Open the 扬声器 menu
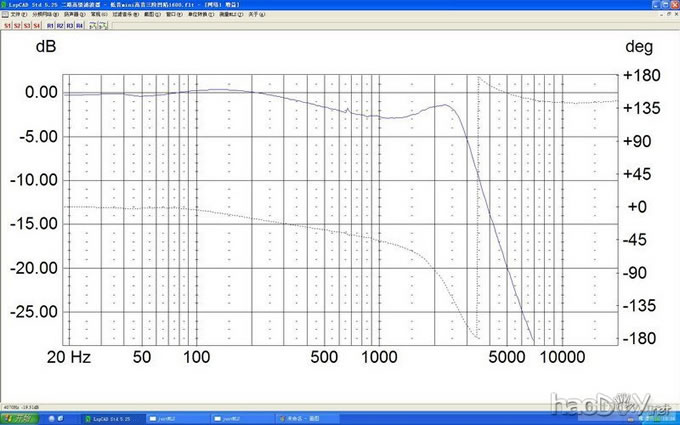Image resolution: width=680 pixels, height=425 pixels. (x=71, y=15)
